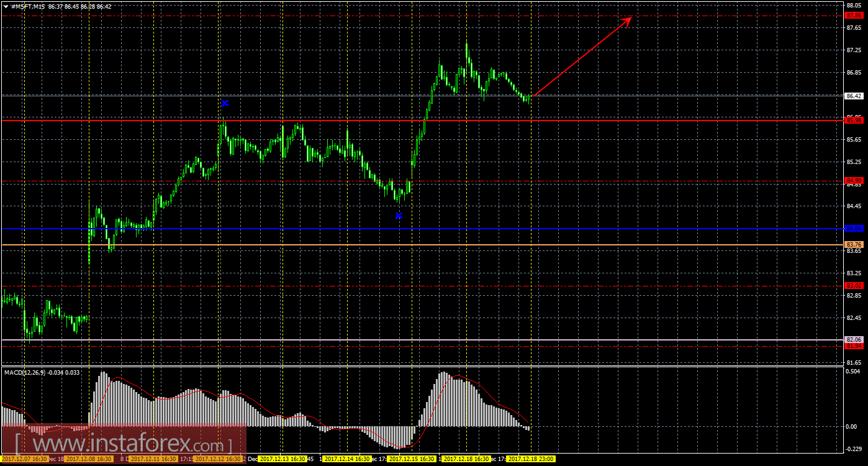Click the orange 83.76 price level label
Viewport: 868px width, 466px height.
coord(853,245)
